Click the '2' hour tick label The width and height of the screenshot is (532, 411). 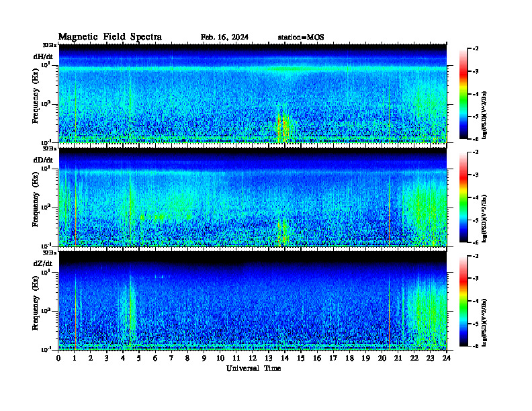91,359
